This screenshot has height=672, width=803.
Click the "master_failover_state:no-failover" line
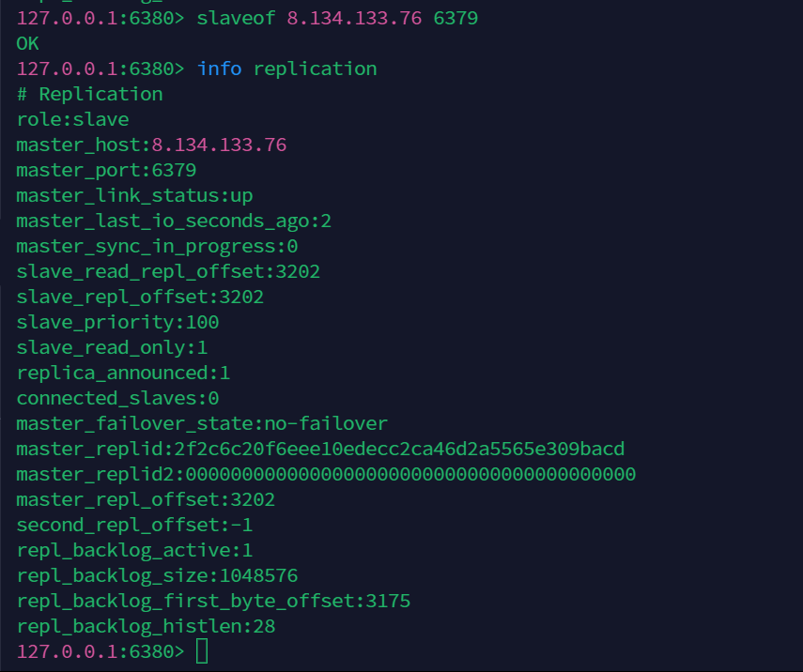202,424
